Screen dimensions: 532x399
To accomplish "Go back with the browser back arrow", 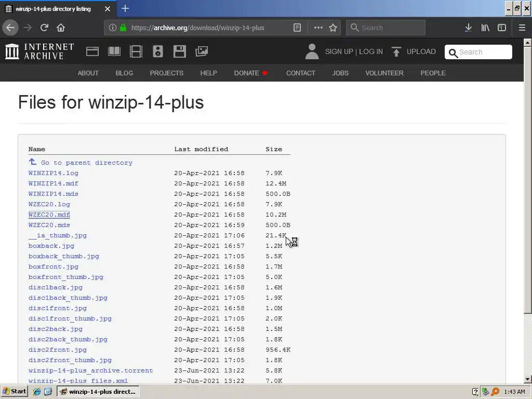I will click(x=10, y=28).
